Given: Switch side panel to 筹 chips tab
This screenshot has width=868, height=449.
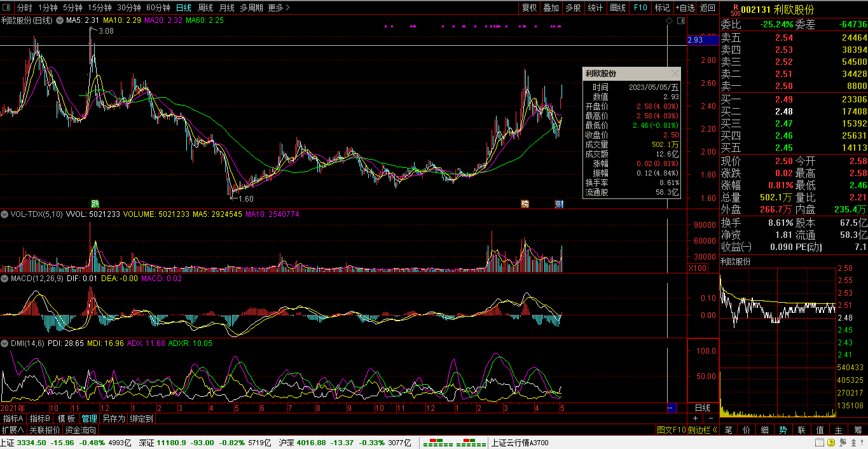Looking at the screenshot, I should 857,430.
